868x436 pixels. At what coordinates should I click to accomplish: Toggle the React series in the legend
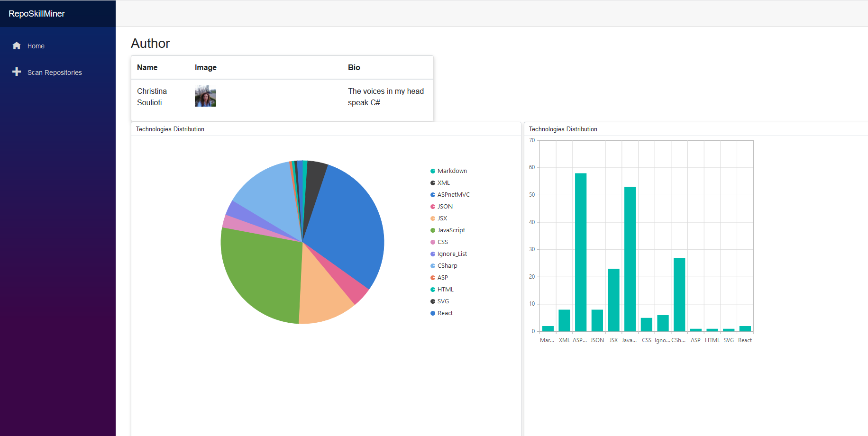441,313
